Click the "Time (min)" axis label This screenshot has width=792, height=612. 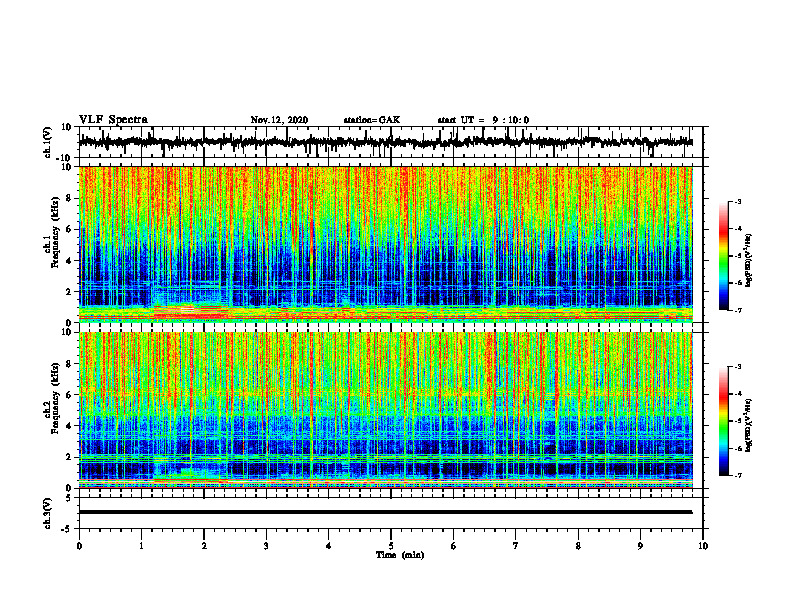(x=400, y=555)
